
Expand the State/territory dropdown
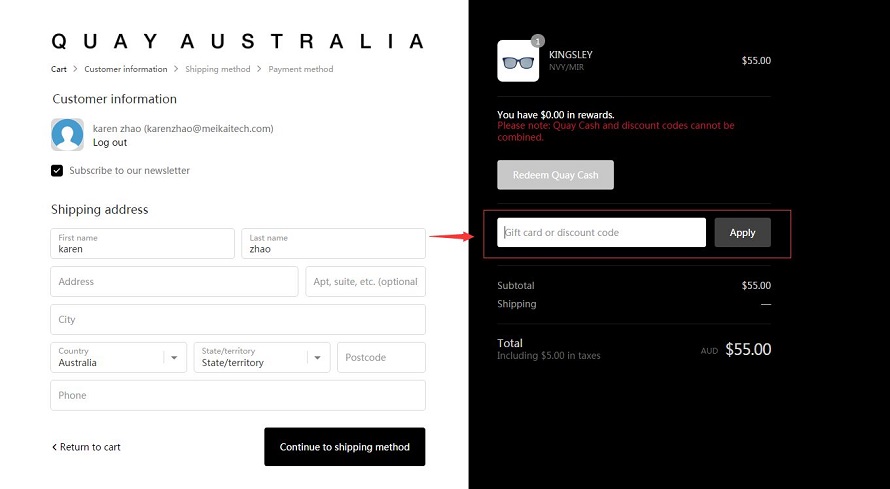(262, 357)
